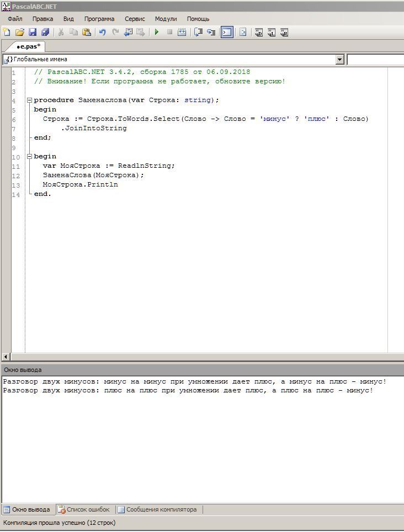This screenshot has height=532, width=404.
Task: Click the format code icon
Action: [243, 32]
